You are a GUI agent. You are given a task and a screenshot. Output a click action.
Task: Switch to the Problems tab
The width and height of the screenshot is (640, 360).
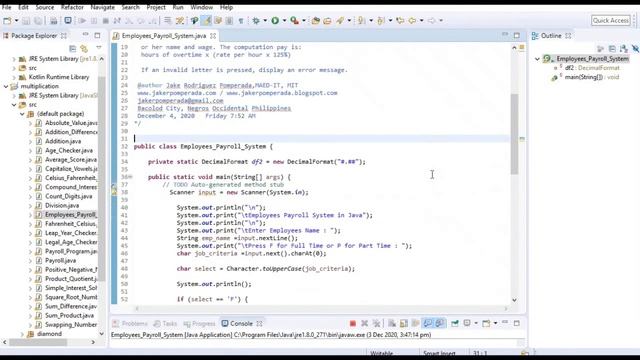pyautogui.click(x=130, y=323)
